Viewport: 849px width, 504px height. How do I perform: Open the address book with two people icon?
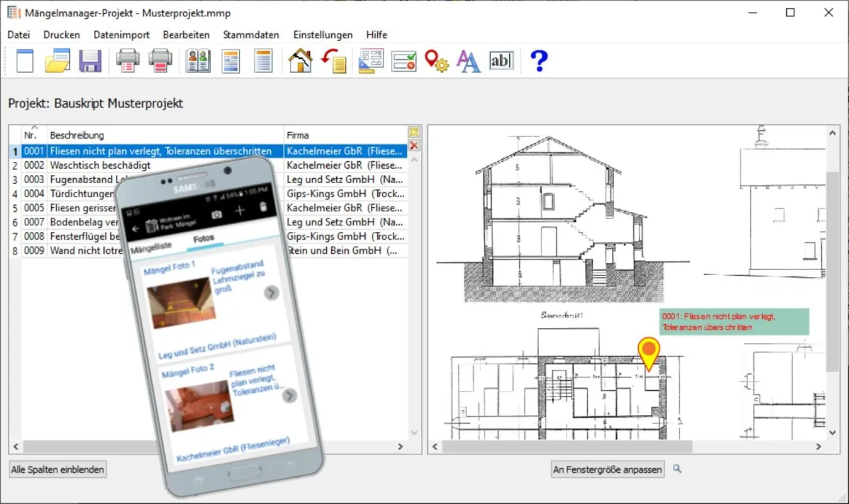[198, 61]
